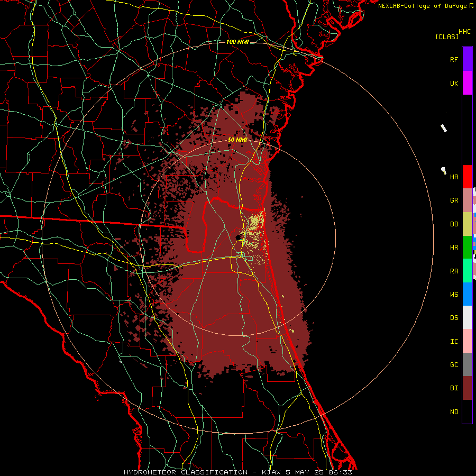Pick the dark green HR legend swatch
This screenshot has height=476, width=476.
(467, 248)
